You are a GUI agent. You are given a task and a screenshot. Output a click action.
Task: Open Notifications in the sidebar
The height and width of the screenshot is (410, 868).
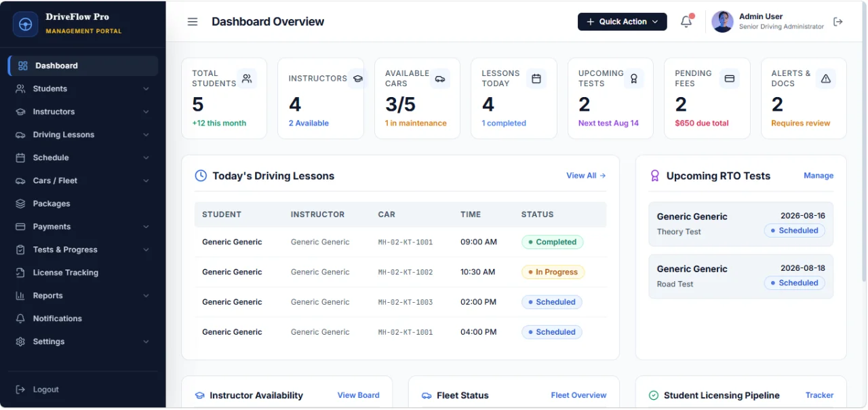83,318
